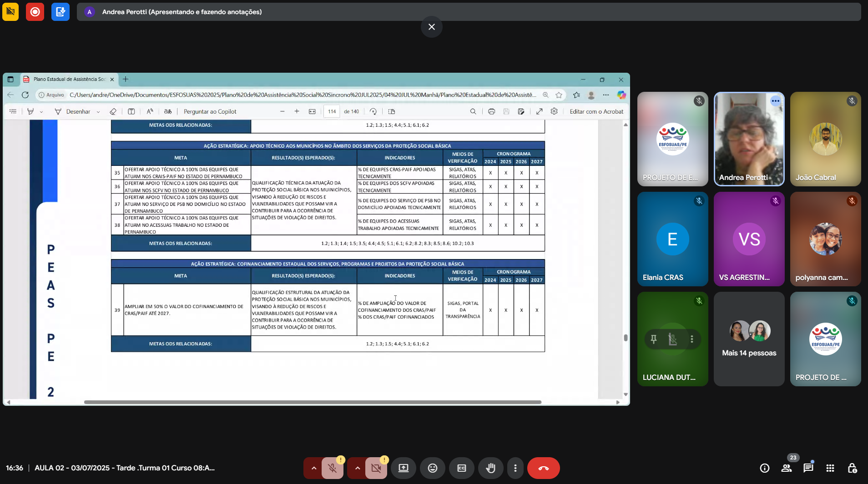868x484 pixels.
Task: Open the chat panel icon
Action: pos(808,468)
